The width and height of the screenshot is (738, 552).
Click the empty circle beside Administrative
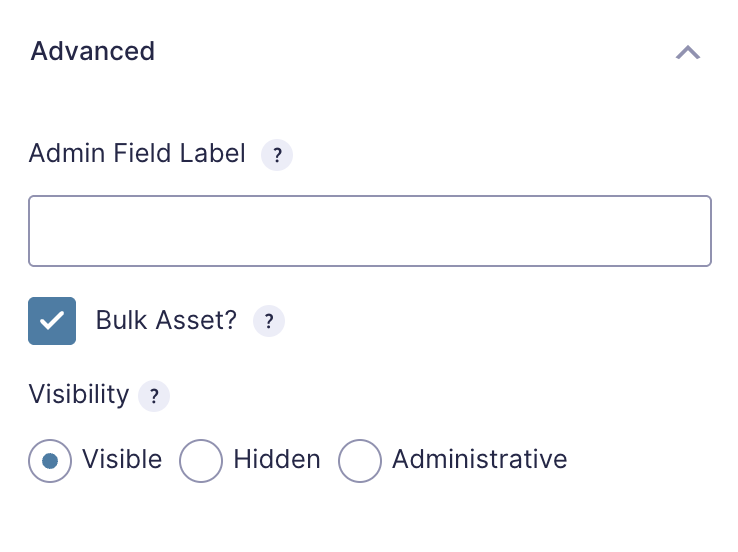click(x=360, y=461)
